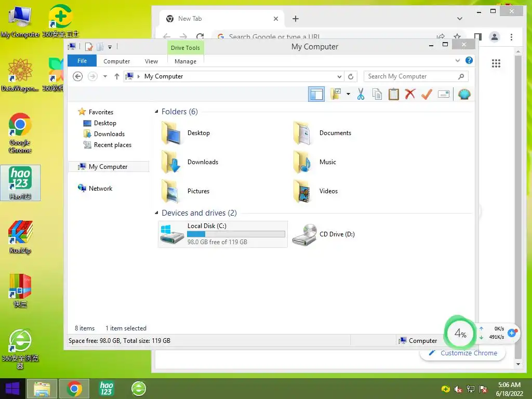
Task: Toggle Chrome side panel icon
Action: (478, 37)
